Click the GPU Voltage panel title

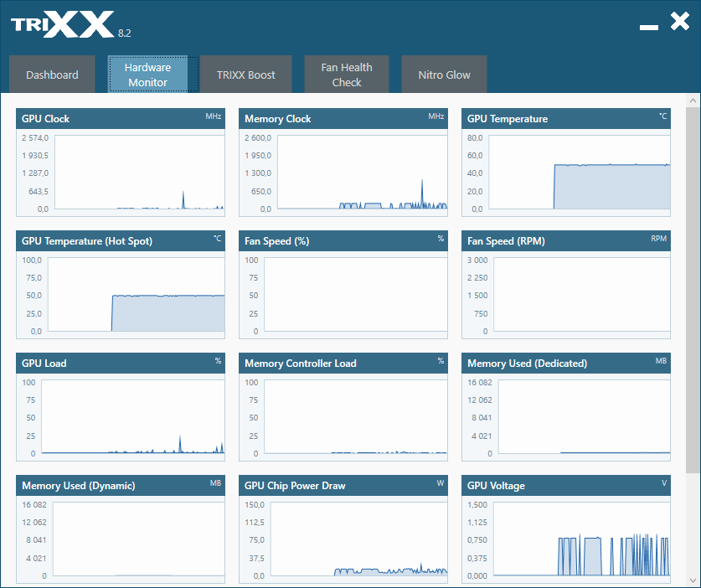tap(496, 486)
